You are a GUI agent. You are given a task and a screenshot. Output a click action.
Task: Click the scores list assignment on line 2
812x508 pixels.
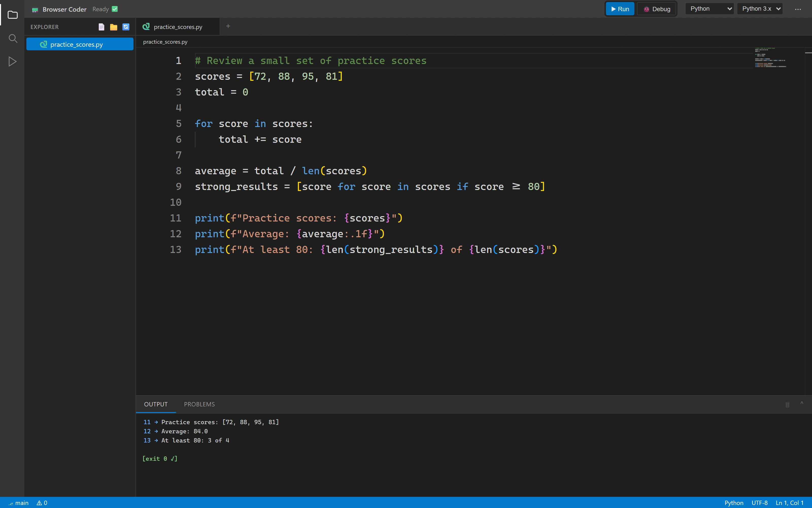click(269, 77)
